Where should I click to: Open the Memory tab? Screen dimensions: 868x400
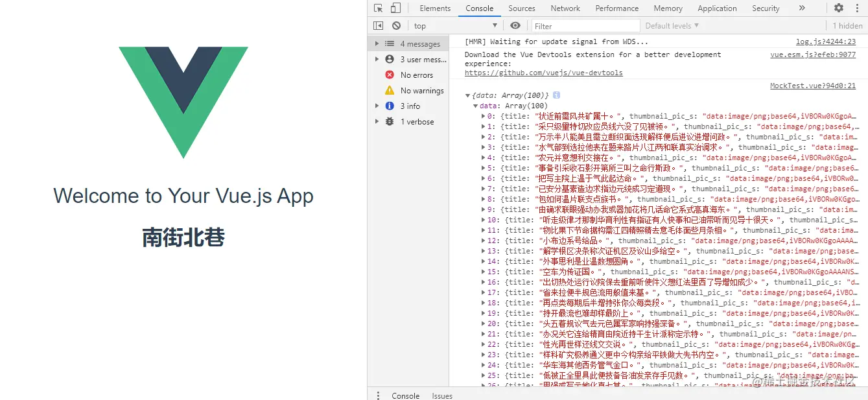[668, 8]
